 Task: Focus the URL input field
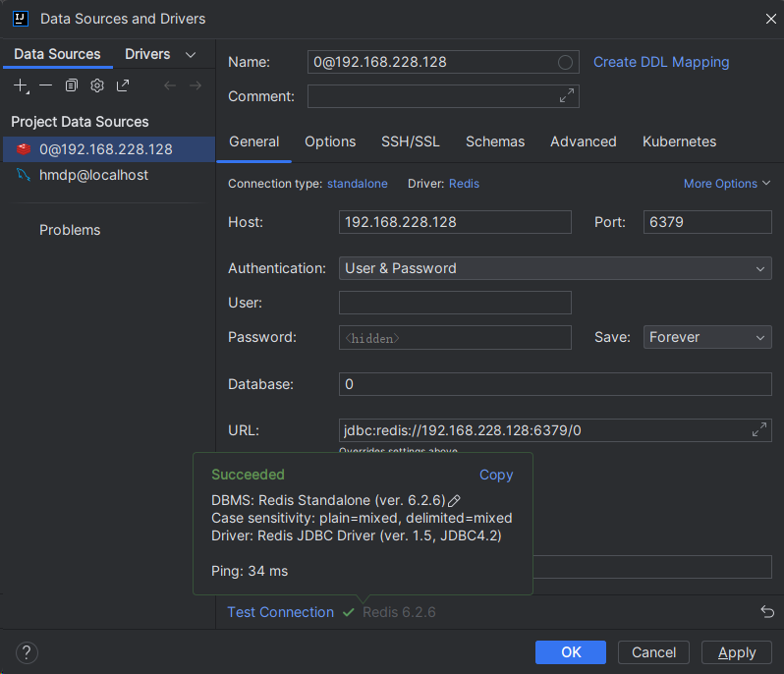[555, 430]
